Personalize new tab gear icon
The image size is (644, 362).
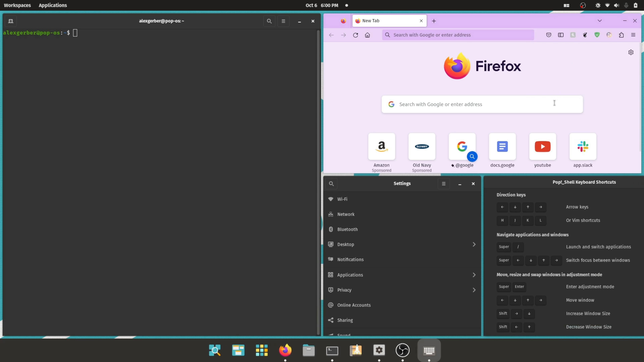631,52
